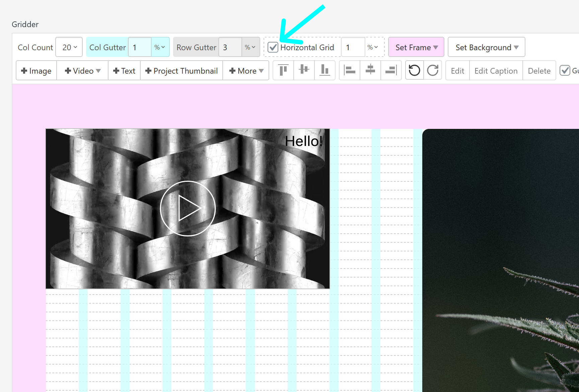
Task: Expand the add Video dropdown
Action: tap(83, 71)
